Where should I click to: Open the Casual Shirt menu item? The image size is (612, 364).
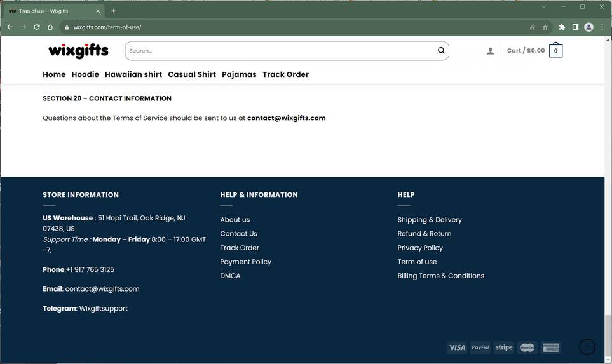tap(192, 74)
